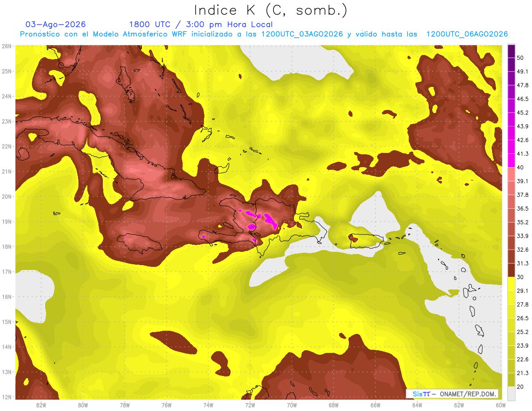532x411 pixels.
Task: Click the colorbar label "29.1"
Action: (x=523, y=291)
